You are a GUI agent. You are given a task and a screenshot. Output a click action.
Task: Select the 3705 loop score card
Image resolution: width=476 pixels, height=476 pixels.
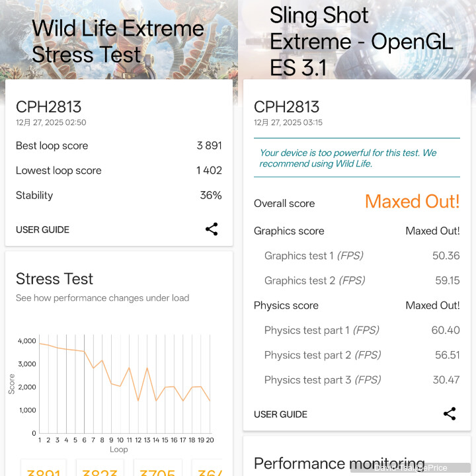click(157, 468)
